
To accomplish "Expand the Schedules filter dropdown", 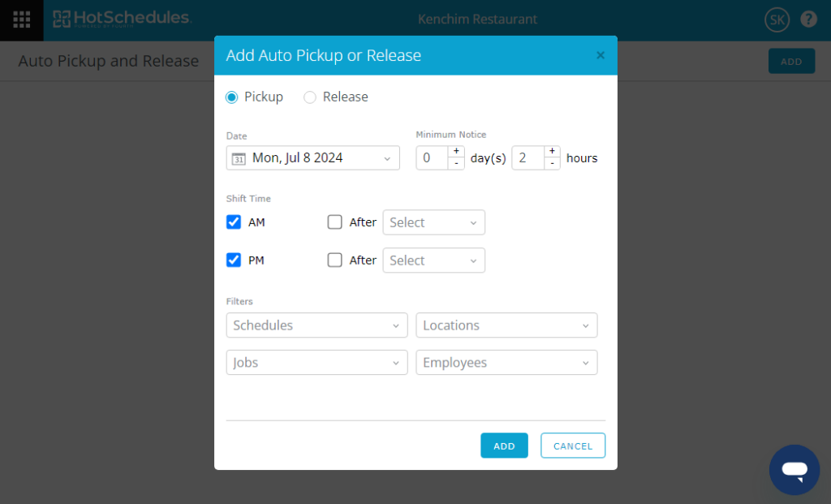I will tap(316, 325).
